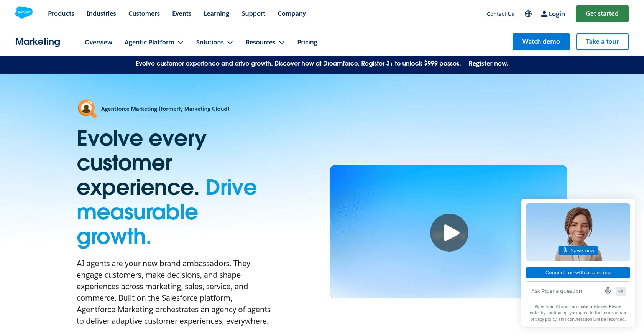The height and width of the screenshot is (336, 644).
Task: Go to the Overview tab
Action: pos(99,42)
